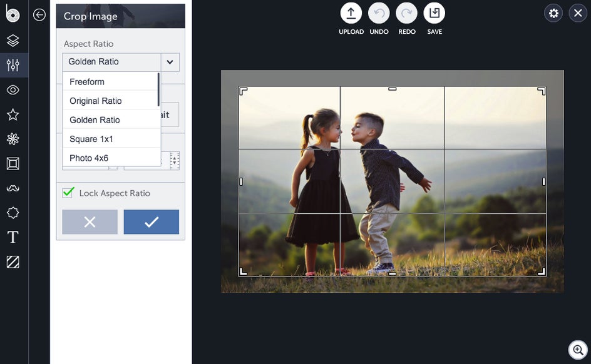Screen dimensions: 591x364
Task: Choose Original Ratio from the list
Action: 110,101
